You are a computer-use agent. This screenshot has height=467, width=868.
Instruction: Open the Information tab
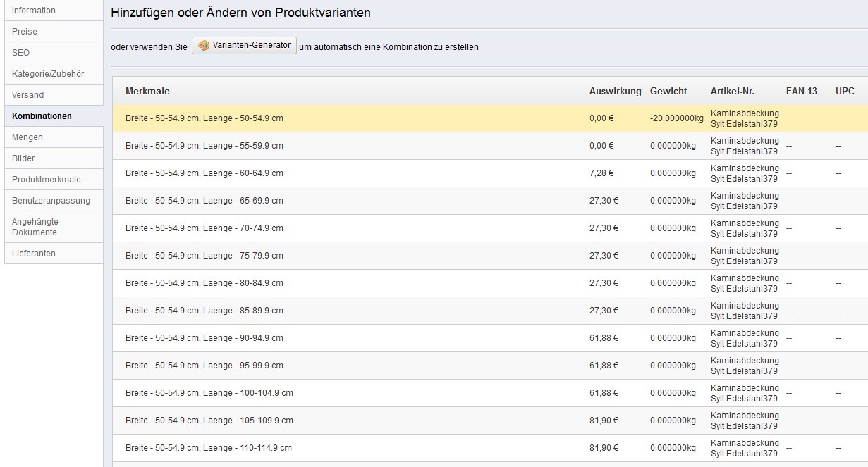(x=34, y=11)
